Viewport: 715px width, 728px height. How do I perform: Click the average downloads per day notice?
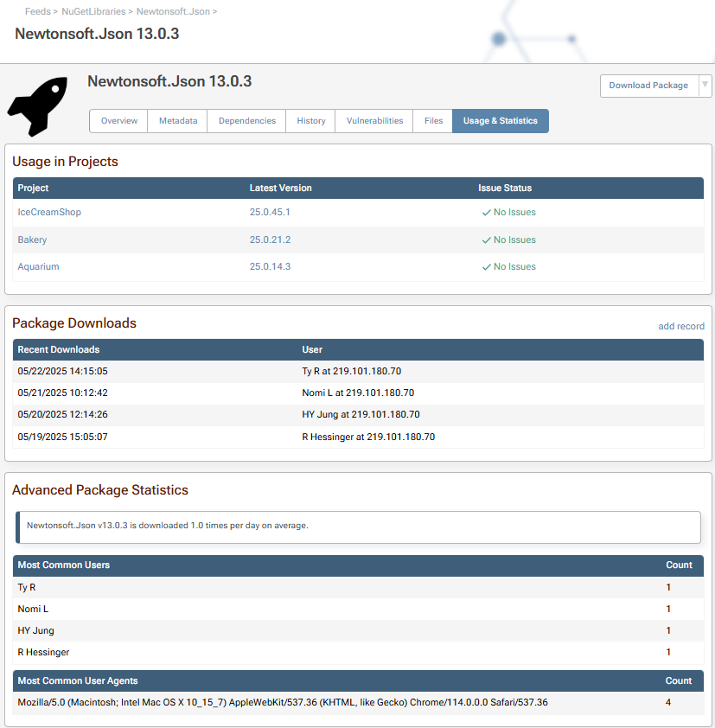click(x=358, y=527)
